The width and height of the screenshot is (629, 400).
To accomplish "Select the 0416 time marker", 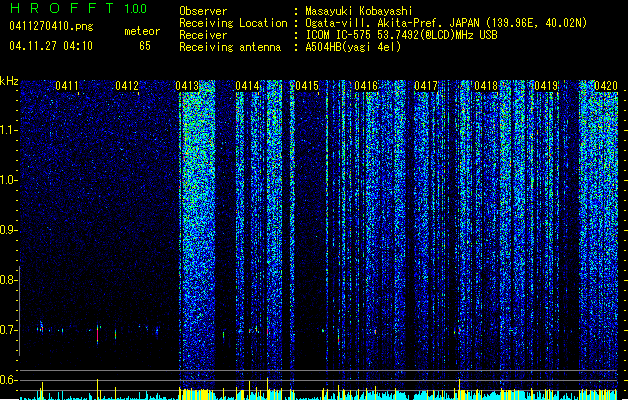I will [x=366, y=86].
